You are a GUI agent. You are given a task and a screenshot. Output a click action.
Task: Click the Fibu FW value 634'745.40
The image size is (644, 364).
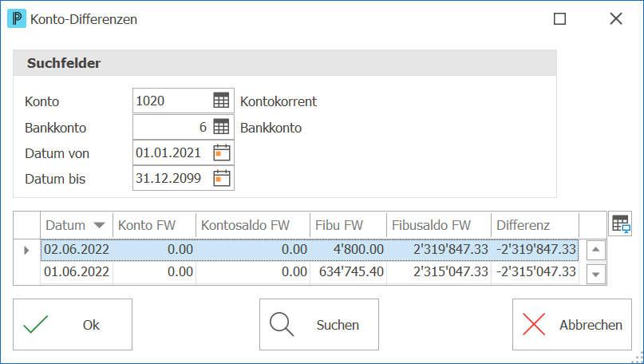pyautogui.click(x=351, y=271)
